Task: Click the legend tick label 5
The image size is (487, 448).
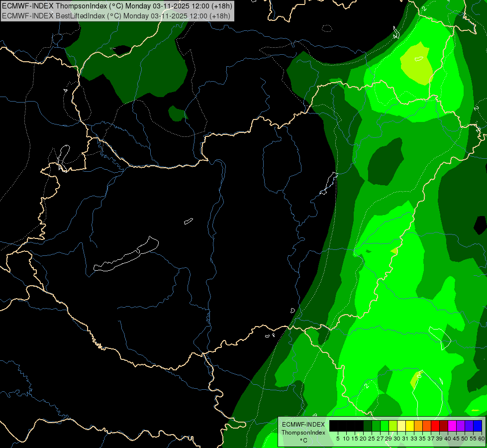Action: (338, 439)
